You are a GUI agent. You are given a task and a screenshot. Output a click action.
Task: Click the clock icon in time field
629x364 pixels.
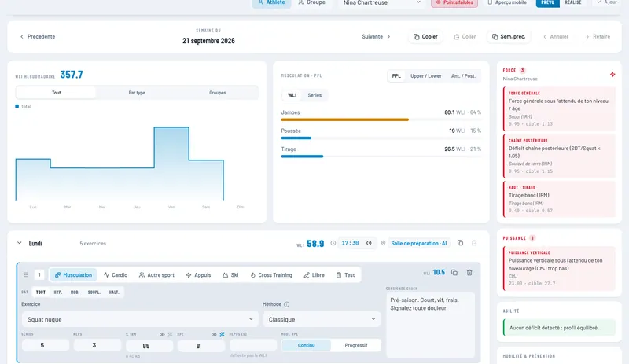(x=369, y=243)
